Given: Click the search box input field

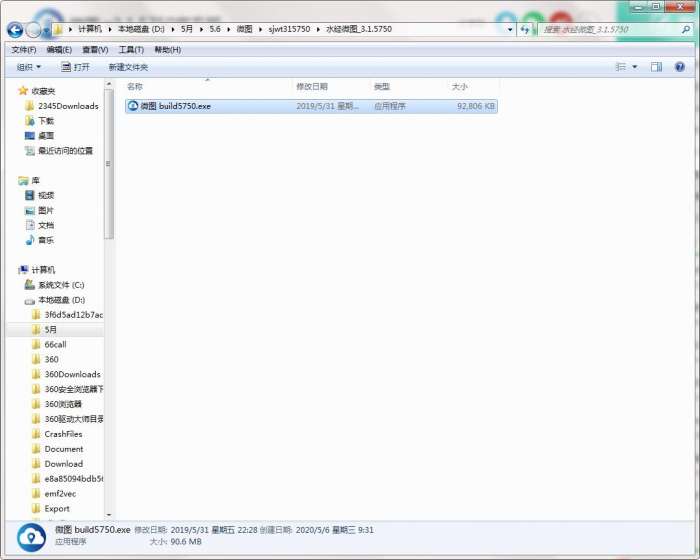Looking at the screenshot, I should 610,29.
